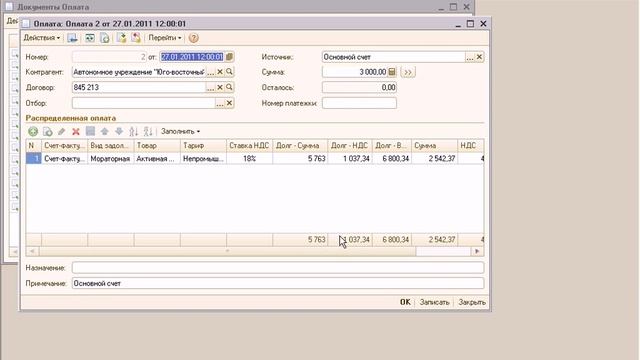
Task: Open selection for Отбор via ellipsis
Action: pos(220,103)
